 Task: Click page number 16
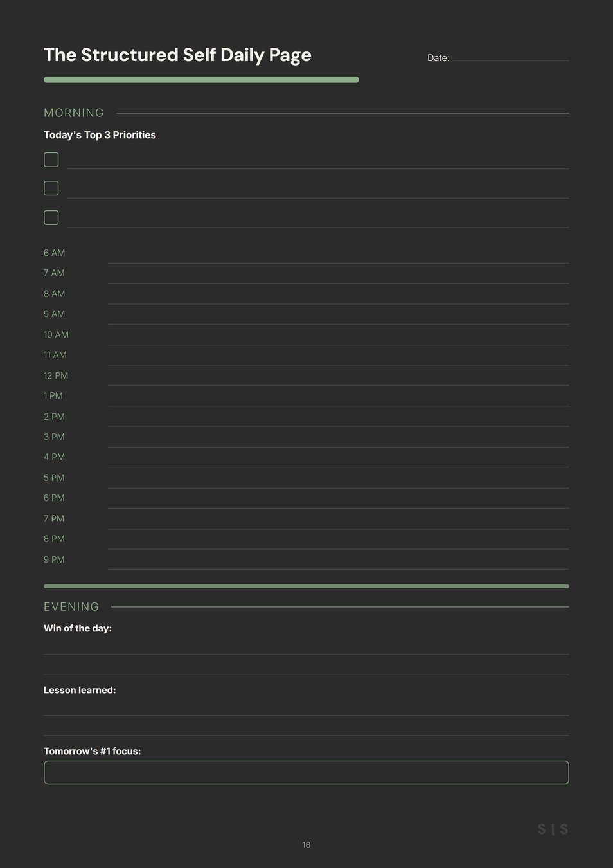(306, 845)
